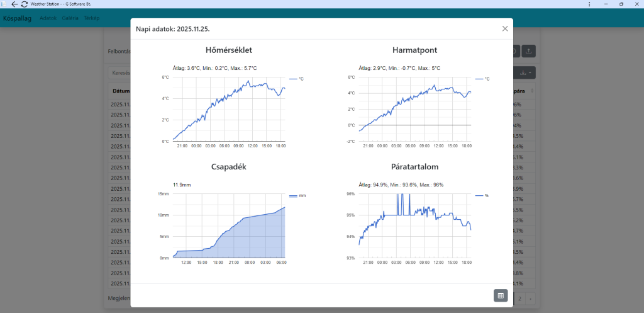The height and width of the screenshot is (313, 644).
Task: Close the Napi adatok dialog
Action: 504,28
